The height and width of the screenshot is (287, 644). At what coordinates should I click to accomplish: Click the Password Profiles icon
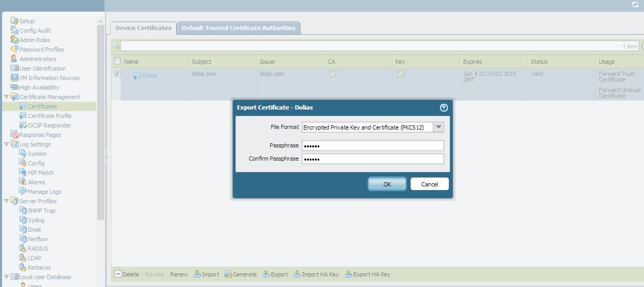[14, 50]
